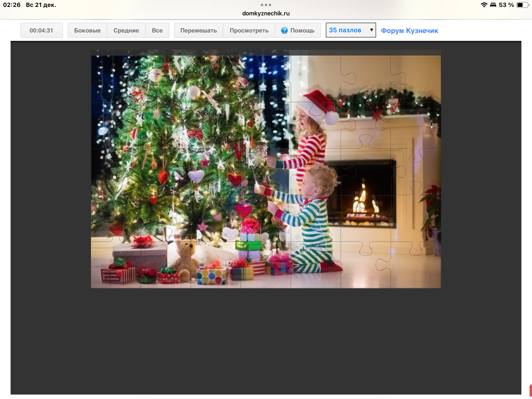
Task: Click the dropdown arrow of the puzzle count selector
Action: click(x=371, y=30)
